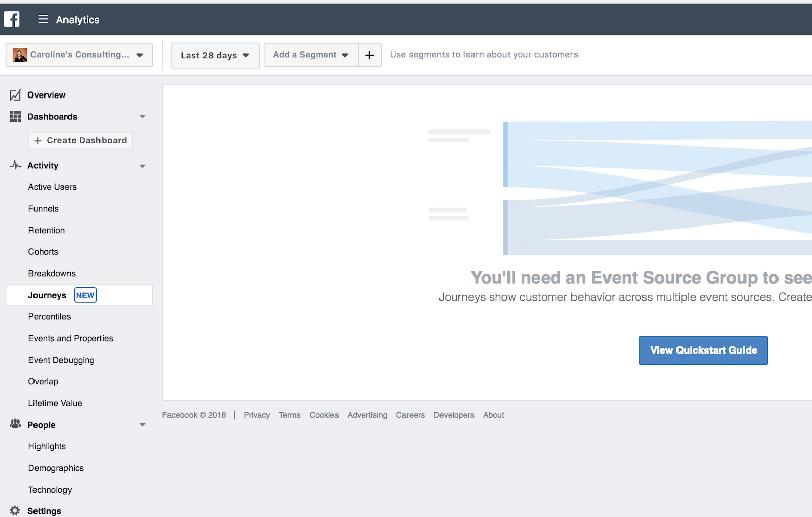The image size is (812, 517).
Task: Select the People section heading
Action: click(x=42, y=425)
